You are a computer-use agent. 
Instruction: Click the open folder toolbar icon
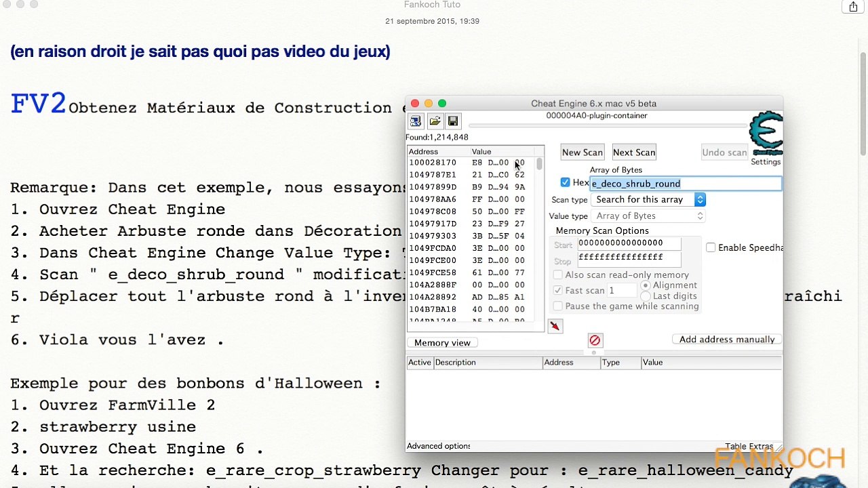[435, 121]
